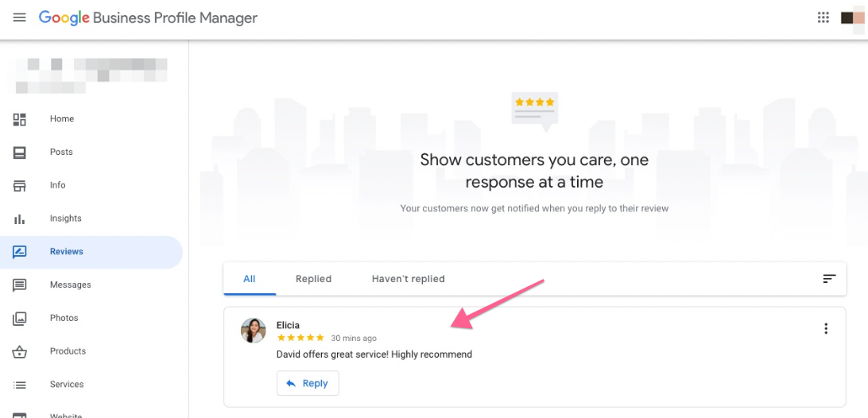The width and height of the screenshot is (868, 418).
Task: Open the Google apps grid
Action: click(823, 17)
